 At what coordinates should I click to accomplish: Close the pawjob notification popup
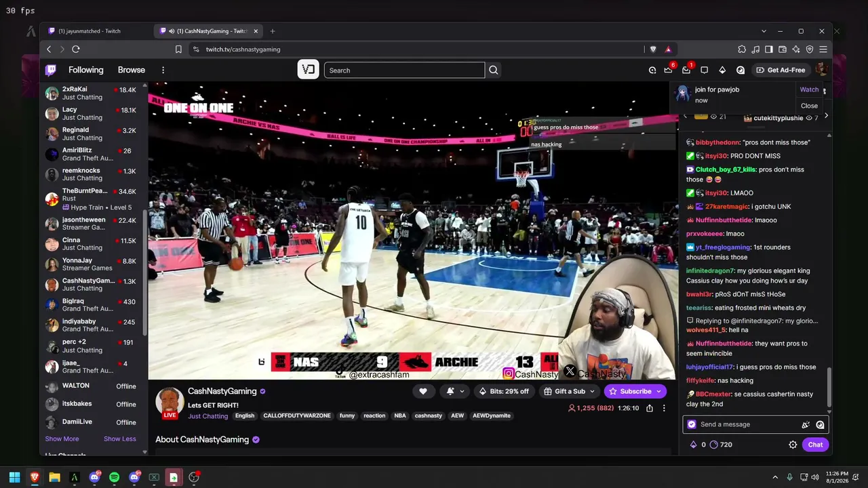(809, 106)
